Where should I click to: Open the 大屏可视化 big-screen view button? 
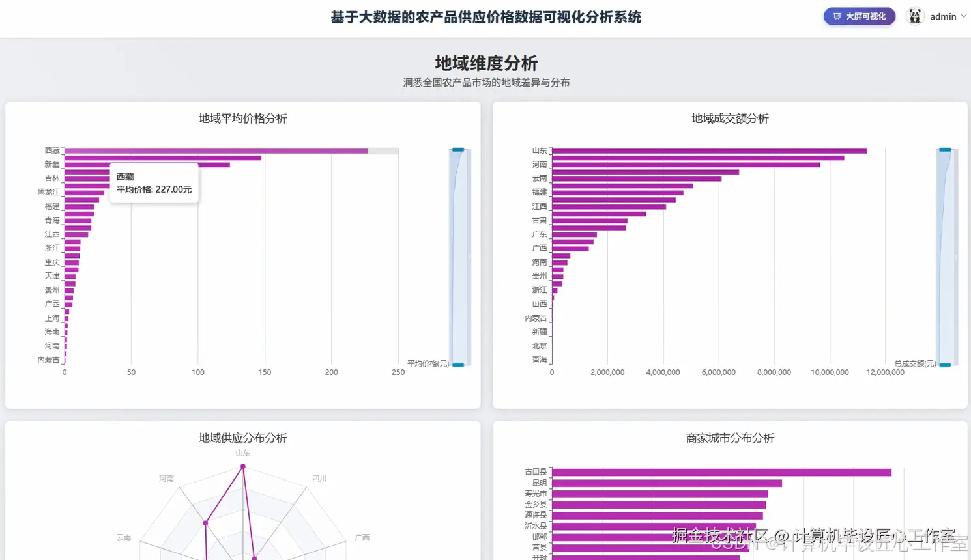860,16
